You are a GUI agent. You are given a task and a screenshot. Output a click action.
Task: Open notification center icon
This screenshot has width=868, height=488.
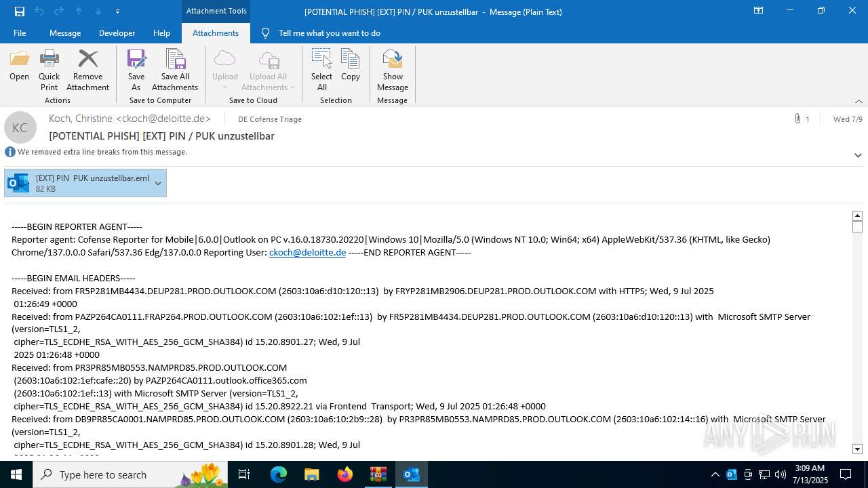(x=846, y=474)
